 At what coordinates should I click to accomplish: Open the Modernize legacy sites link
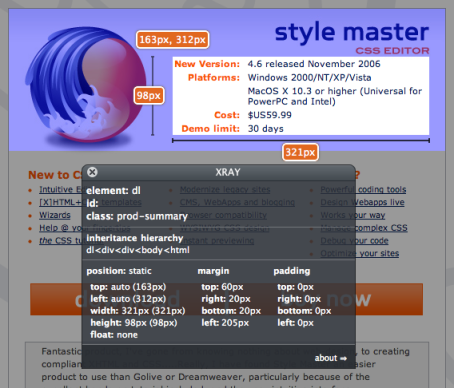[x=225, y=189]
